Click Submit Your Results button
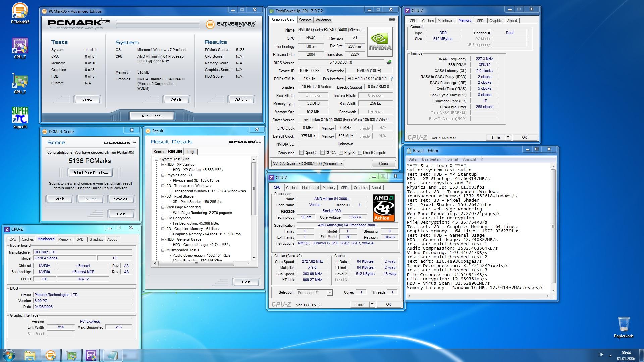The image size is (644, 362). click(91, 173)
